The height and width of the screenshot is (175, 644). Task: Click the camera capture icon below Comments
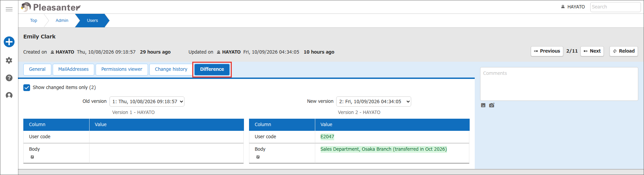click(492, 105)
